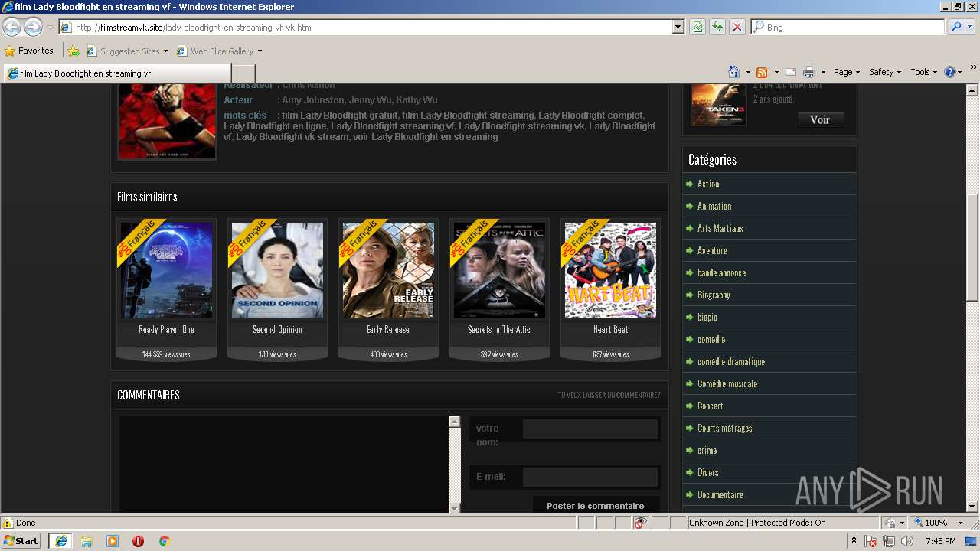Image resolution: width=980 pixels, height=551 pixels.
Task: Click inside the comment text area
Action: pyautogui.click(x=283, y=465)
